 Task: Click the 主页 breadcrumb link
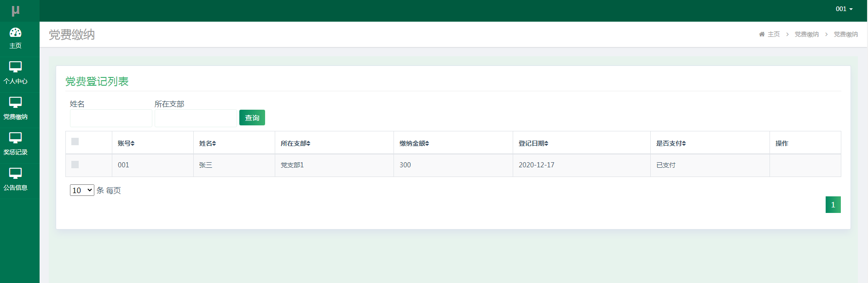click(774, 34)
